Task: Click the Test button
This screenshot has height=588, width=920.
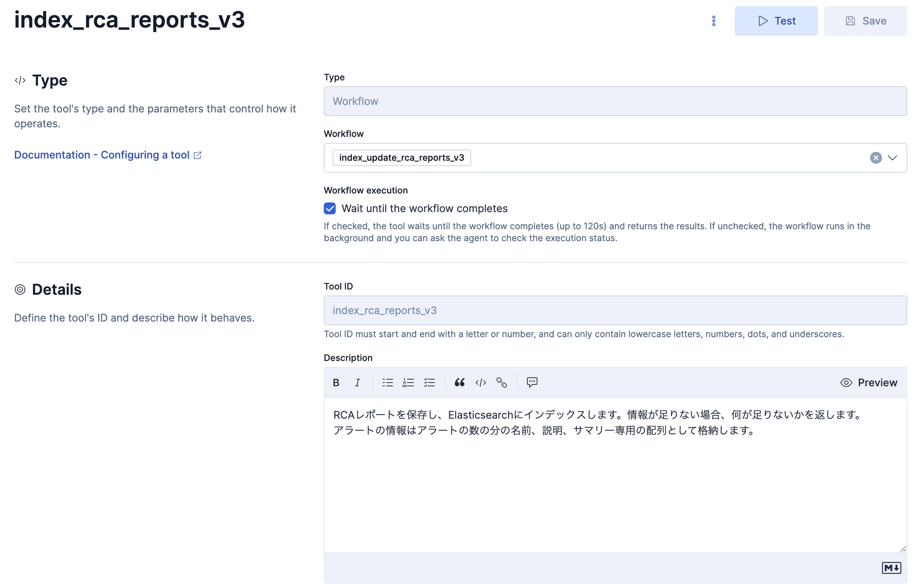Action: (x=776, y=21)
